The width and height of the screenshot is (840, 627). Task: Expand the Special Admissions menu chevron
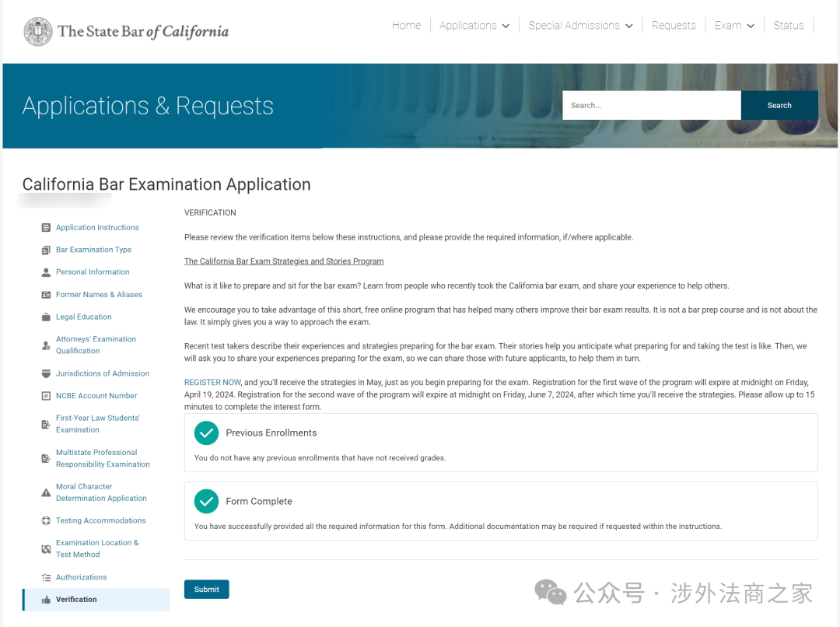click(629, 26)
